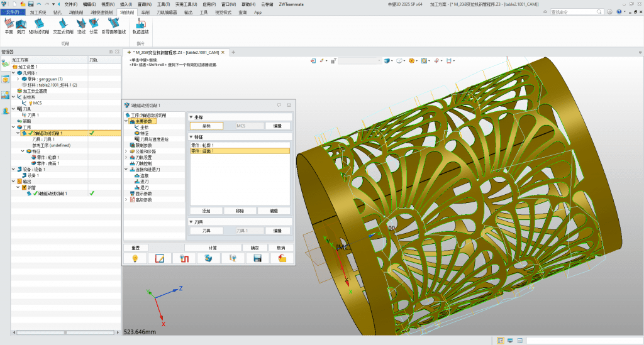Click the light bulb icon in dialog
Image resolution: width=644 pixels, height=345 pixels.
click(x=135, y=258)
